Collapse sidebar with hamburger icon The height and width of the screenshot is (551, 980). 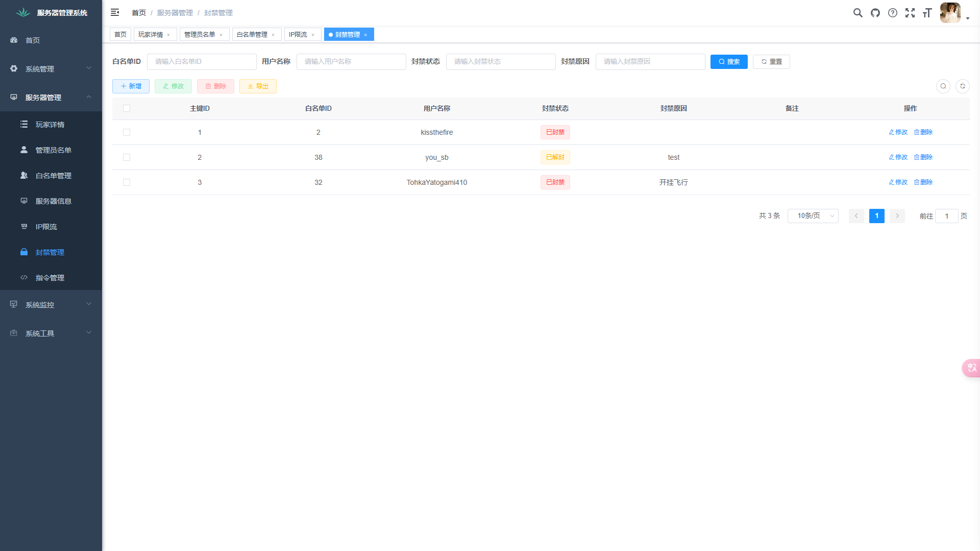pos(115,12)
